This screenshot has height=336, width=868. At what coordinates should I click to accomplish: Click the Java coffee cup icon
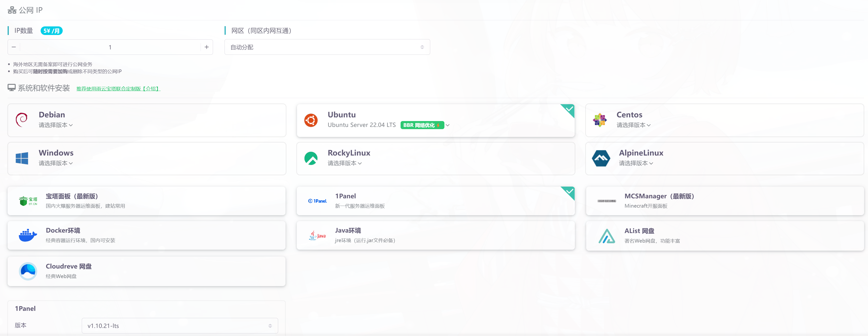(x=317, y=235)
